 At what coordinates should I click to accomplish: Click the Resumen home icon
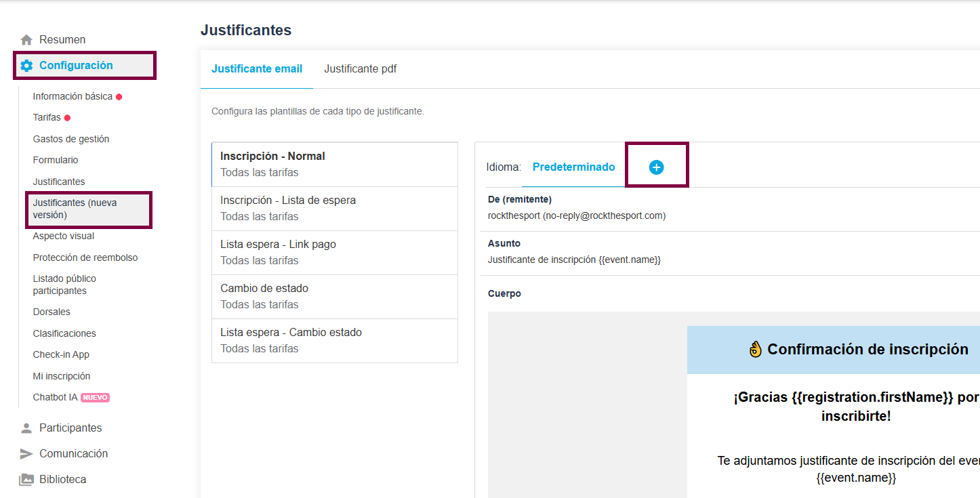coord(26,40)
